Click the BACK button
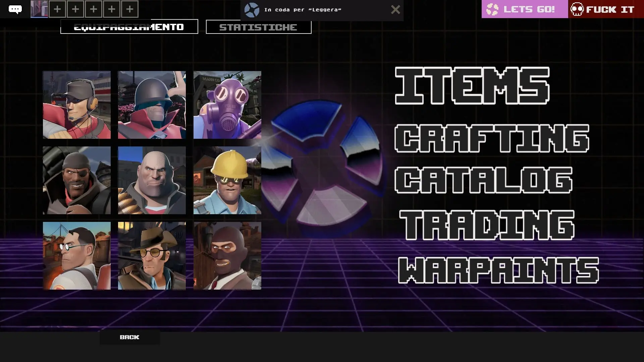The width and height of the screenshot is (644, 362). point(129,337)
